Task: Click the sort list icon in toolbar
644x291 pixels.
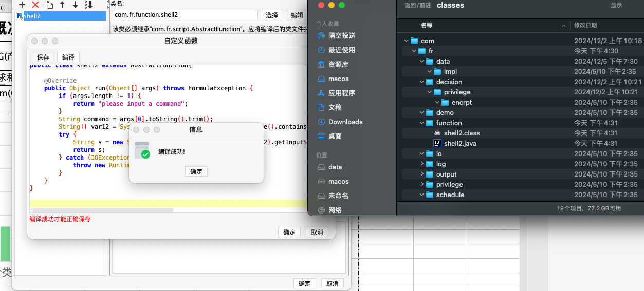Action: point(89,5)
